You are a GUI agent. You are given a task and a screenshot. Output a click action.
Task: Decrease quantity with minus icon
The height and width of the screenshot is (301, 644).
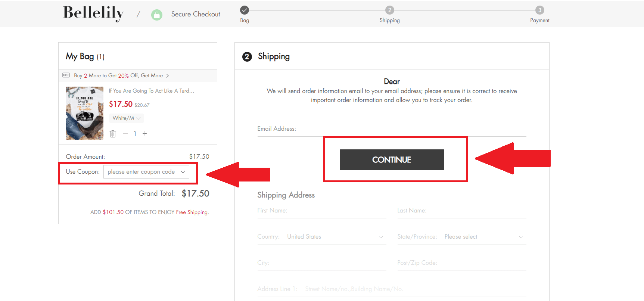125,133
